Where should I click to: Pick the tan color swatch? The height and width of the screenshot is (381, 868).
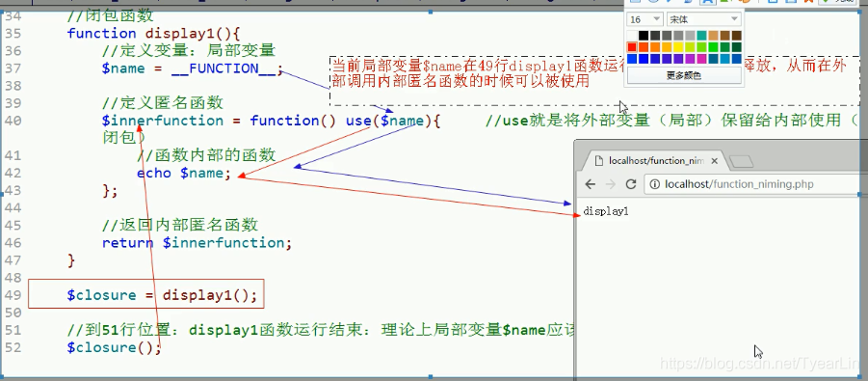click(x=714, y=36)
